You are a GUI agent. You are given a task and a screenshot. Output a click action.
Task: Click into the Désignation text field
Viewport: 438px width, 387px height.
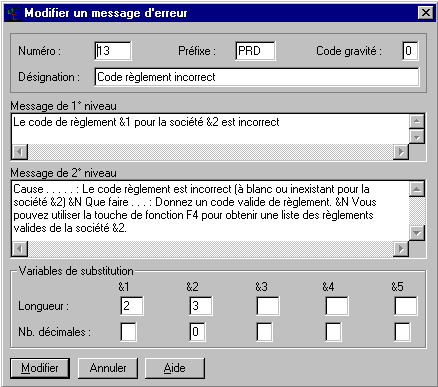coord(257,77)
